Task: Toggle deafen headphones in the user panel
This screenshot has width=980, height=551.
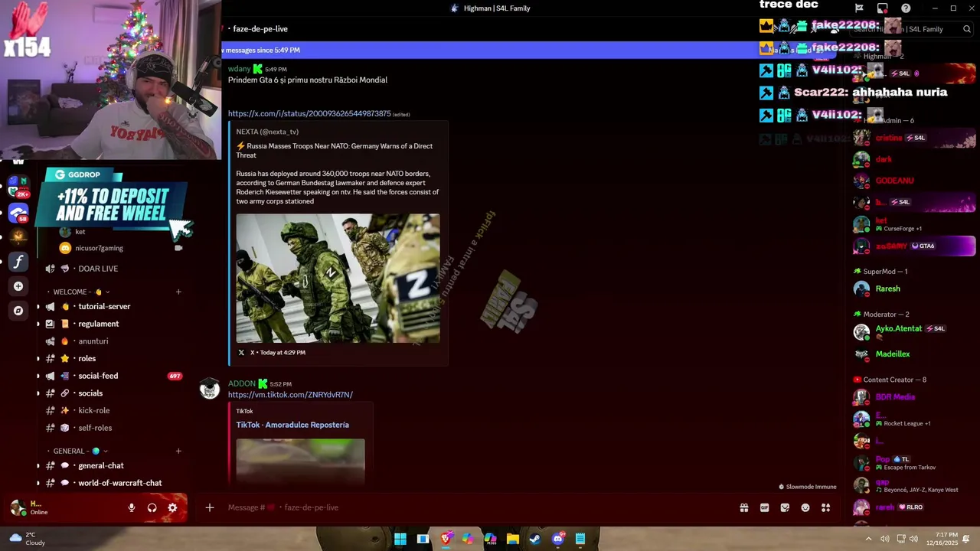Action: pyautogui.click(x=152, y=507)
